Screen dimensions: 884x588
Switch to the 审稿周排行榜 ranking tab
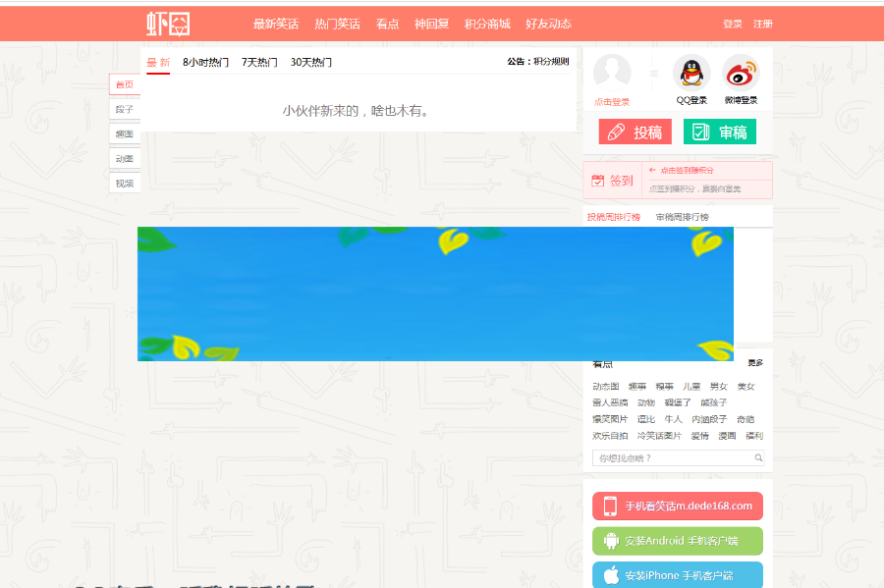pyautogui.click(x=684, y=216)
